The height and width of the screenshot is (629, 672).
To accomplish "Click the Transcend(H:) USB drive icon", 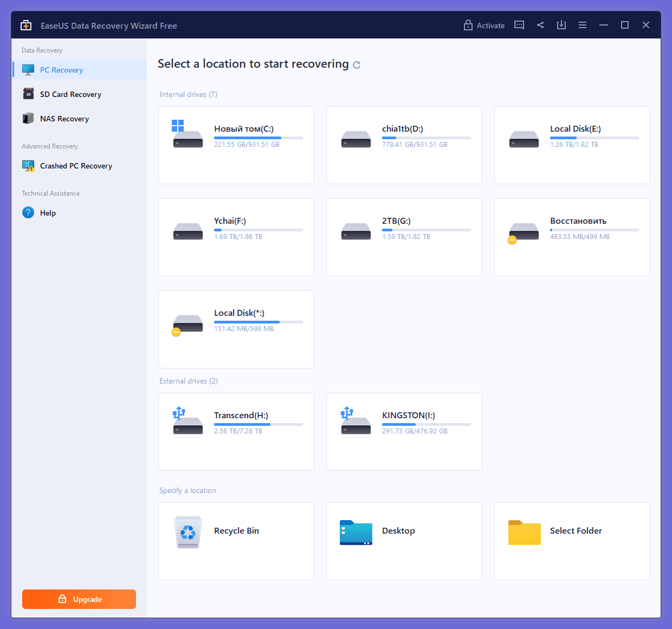I will [x=188, y=421].
